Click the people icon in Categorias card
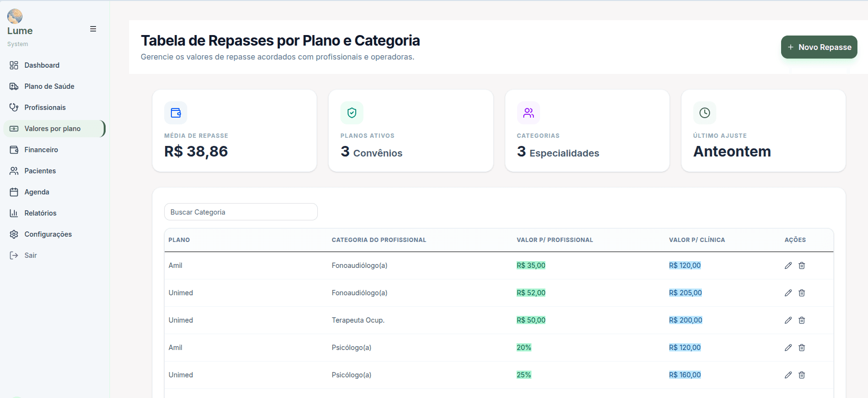Viewport: 868px width, 398px height. (x=529, y=113)
